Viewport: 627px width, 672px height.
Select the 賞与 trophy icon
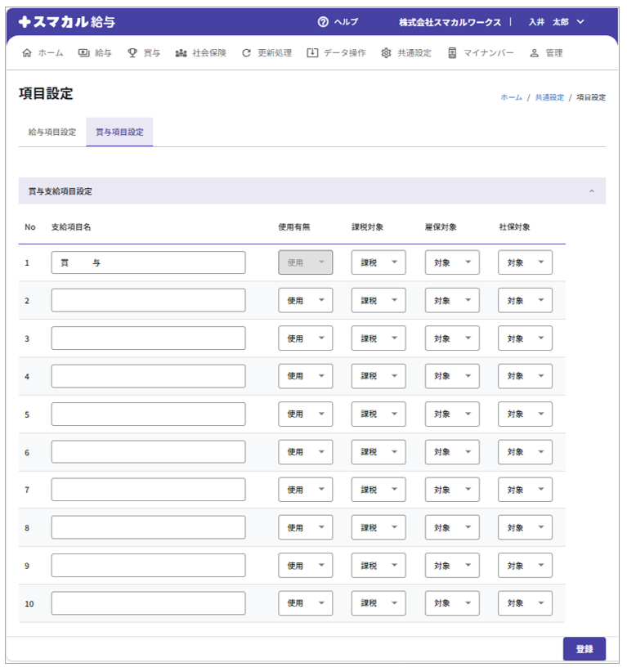coord(132,53)
